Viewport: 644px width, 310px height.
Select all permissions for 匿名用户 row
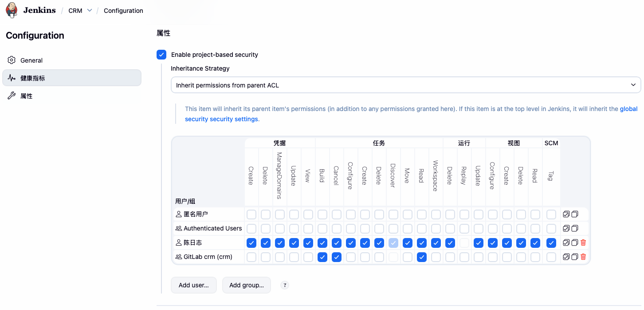(566, 214)
